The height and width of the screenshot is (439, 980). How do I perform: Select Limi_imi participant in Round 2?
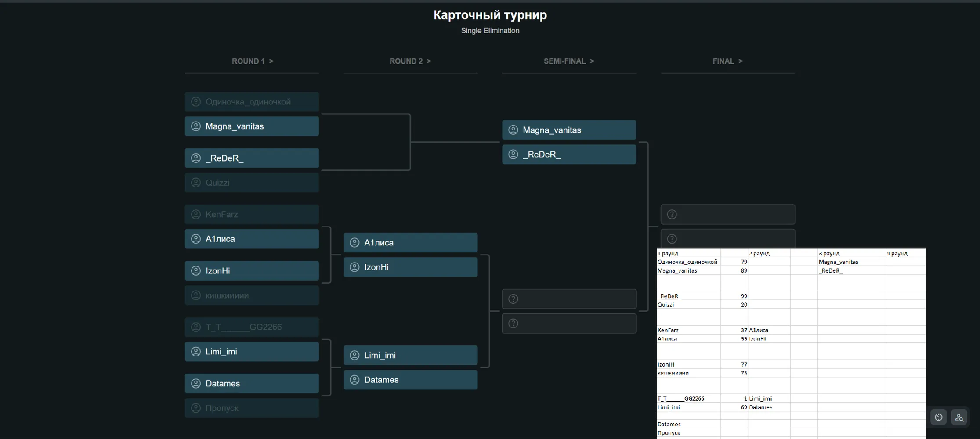[x=410, y=355]
